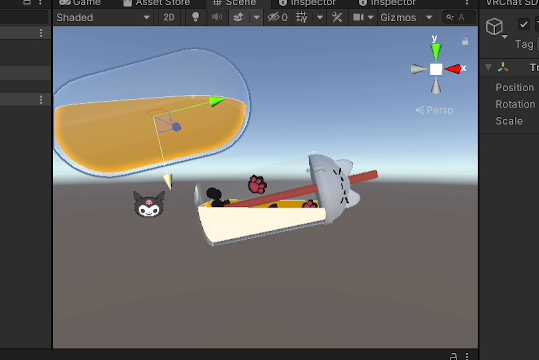The image size is (539, 360).
Task: Open the Gizmos dropdown arrow
Action: [429, 17]
